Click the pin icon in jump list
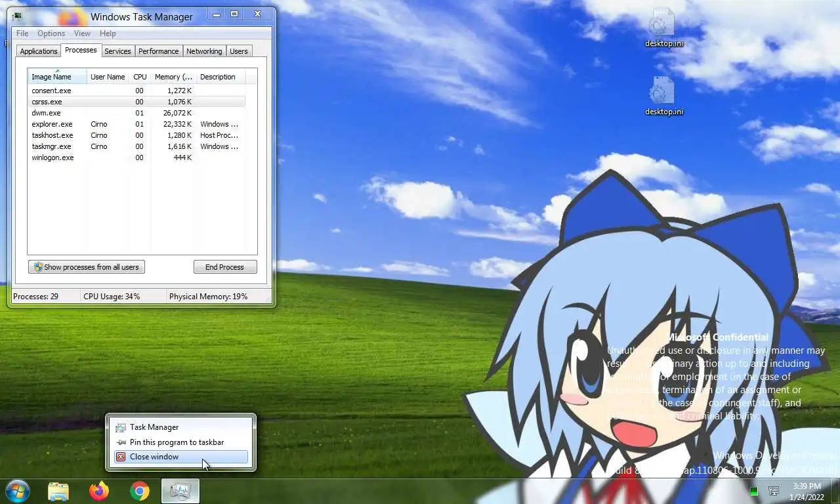 click(x=121, y=442)
